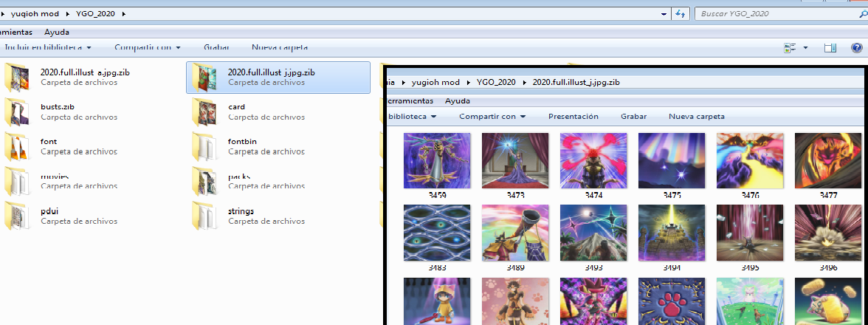The width and height of the screenshot is (868, 325).
Task: Click Presentación in inset window toolbar
Action: (x=573, y=116)
